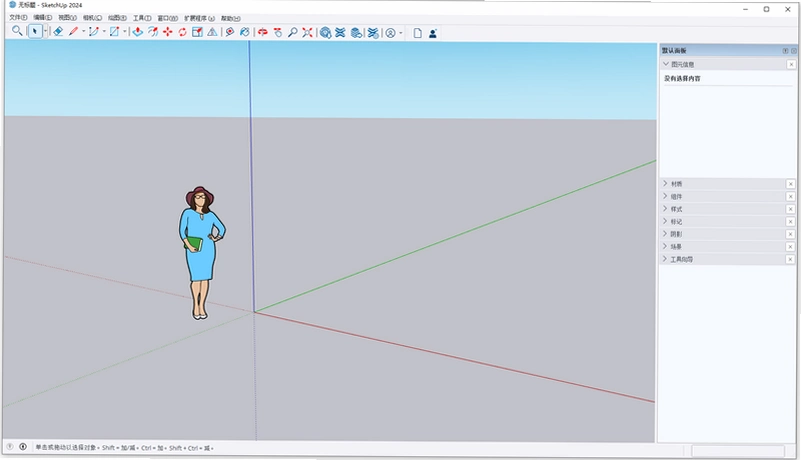This screenshot has height=460, width=801.
Task: Open the Extension Manager icon
Action: coord(373,33)
